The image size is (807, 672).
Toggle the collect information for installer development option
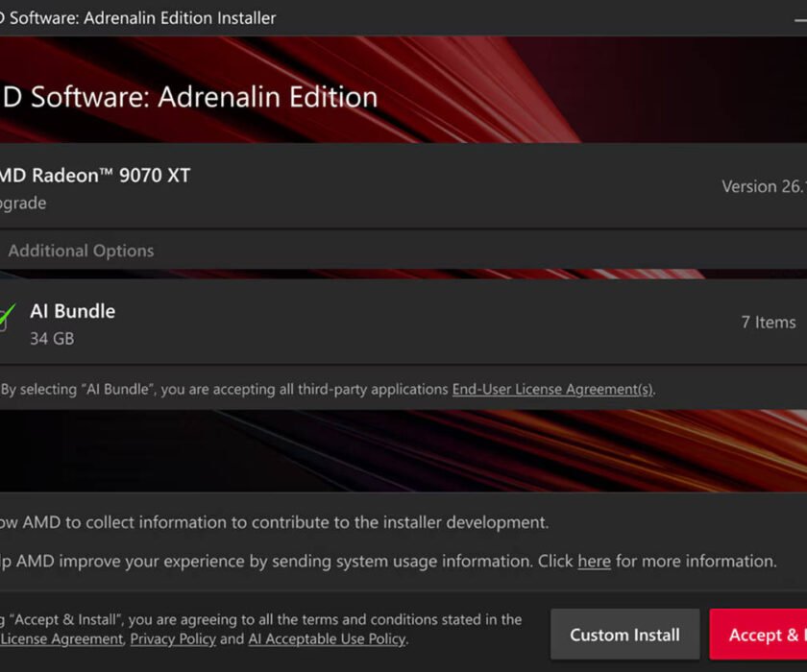(x=274, y=522)
